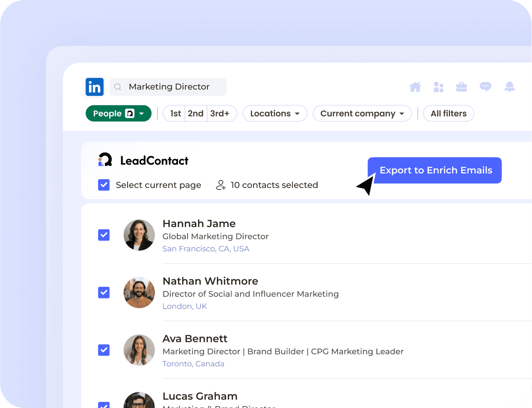Uncheck Nathan Whitmore's checkbox
This screenshot has width=532, height=408.
[104, 293]
